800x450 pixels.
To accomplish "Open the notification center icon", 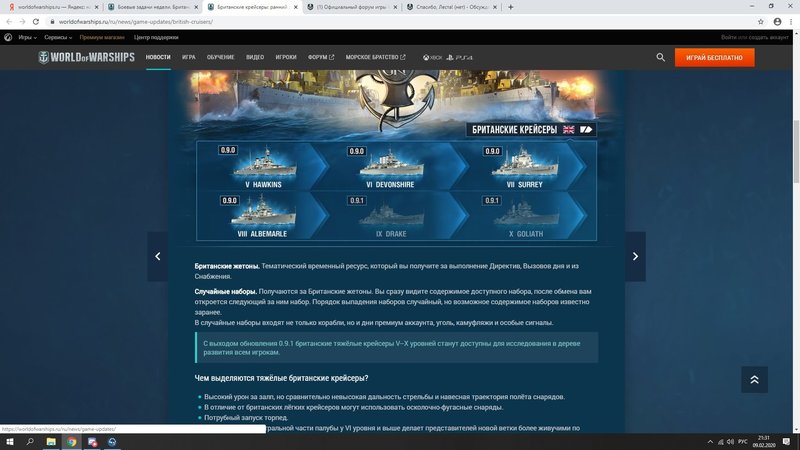I will click(x=786, y=442).
